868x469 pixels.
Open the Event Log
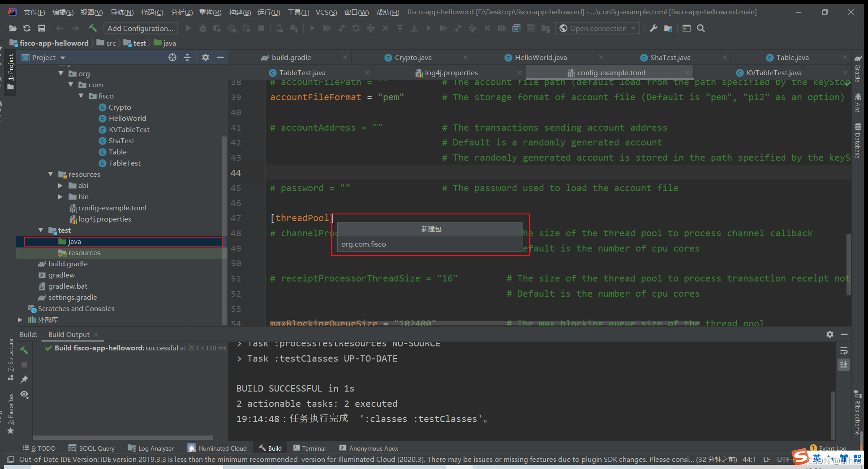(828, 448)
